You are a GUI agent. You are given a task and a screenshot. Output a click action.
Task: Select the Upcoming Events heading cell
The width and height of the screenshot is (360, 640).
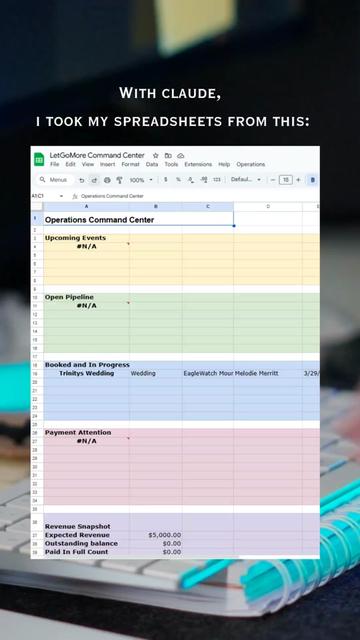point(87,238)
